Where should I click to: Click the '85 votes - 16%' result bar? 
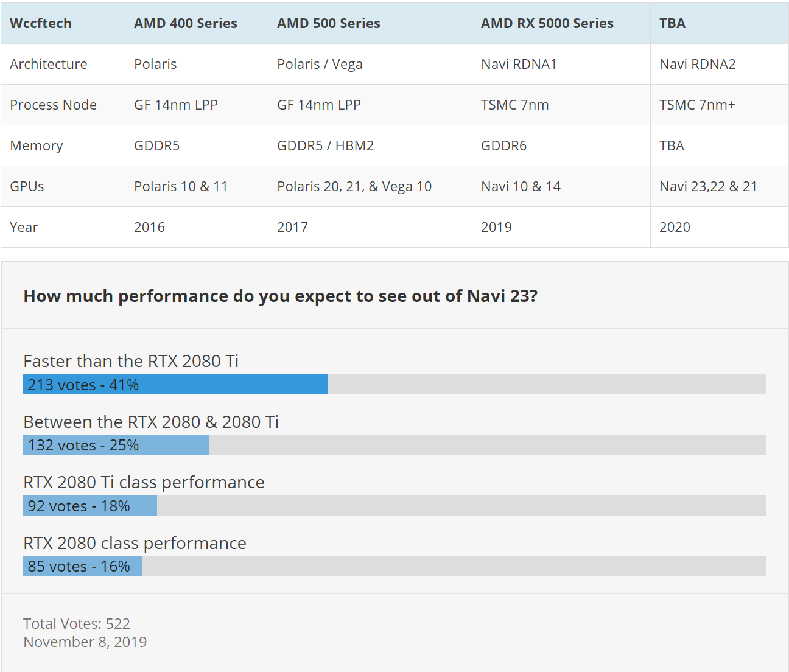point(394,566)
